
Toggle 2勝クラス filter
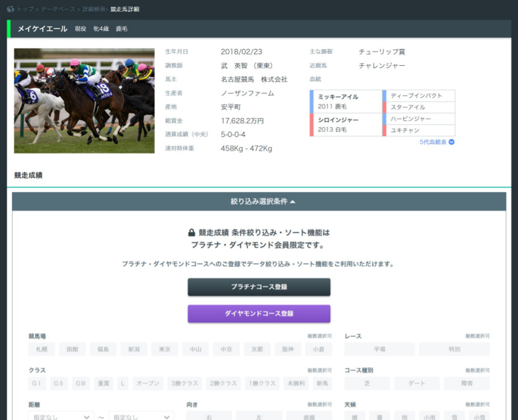click(223, 384)
